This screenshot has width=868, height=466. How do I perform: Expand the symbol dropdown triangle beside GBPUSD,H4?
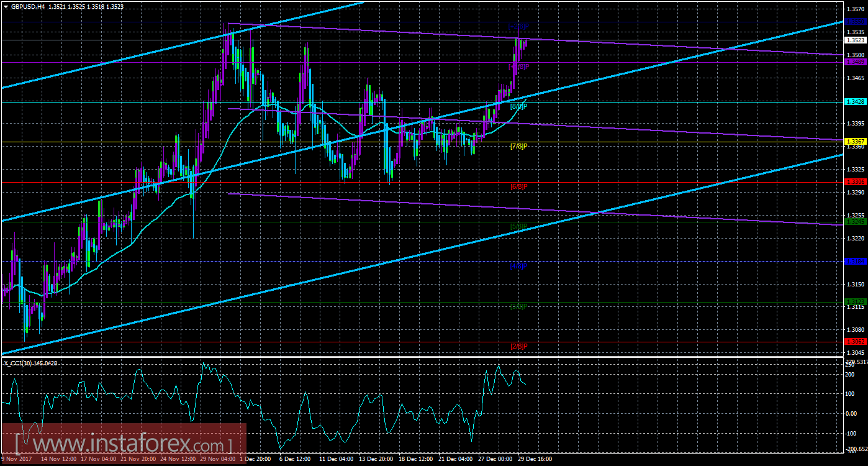(6, 6)
